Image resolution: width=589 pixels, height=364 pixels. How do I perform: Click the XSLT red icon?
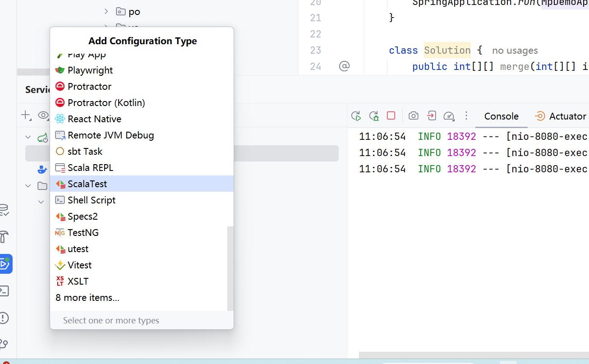click(60, 281)
